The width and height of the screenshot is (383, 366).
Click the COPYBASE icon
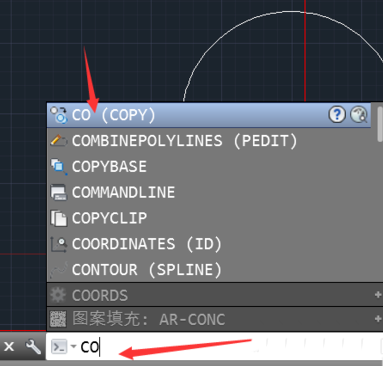click(59, 167)
